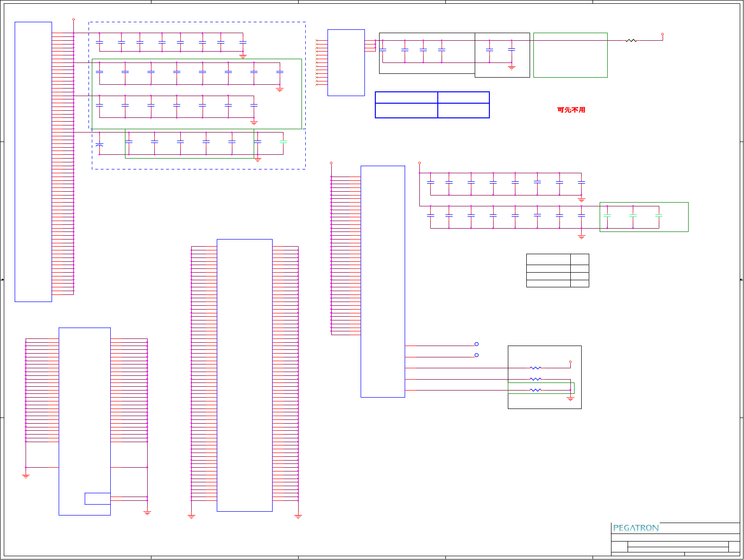Viewport: 744px width, 560px height.
Task: Select the small black rectangle inside the bottom-left blue block
Action: [97, 498]
